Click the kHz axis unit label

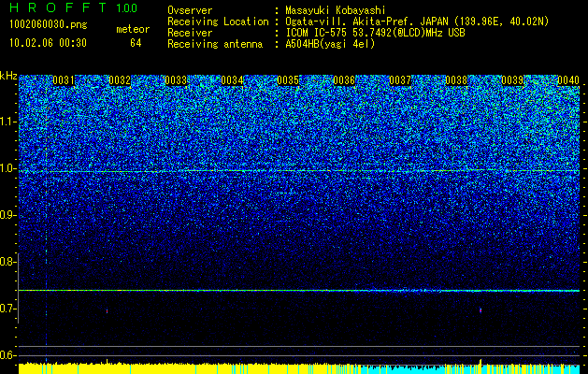pyautogui.click(x=8, y=76)
